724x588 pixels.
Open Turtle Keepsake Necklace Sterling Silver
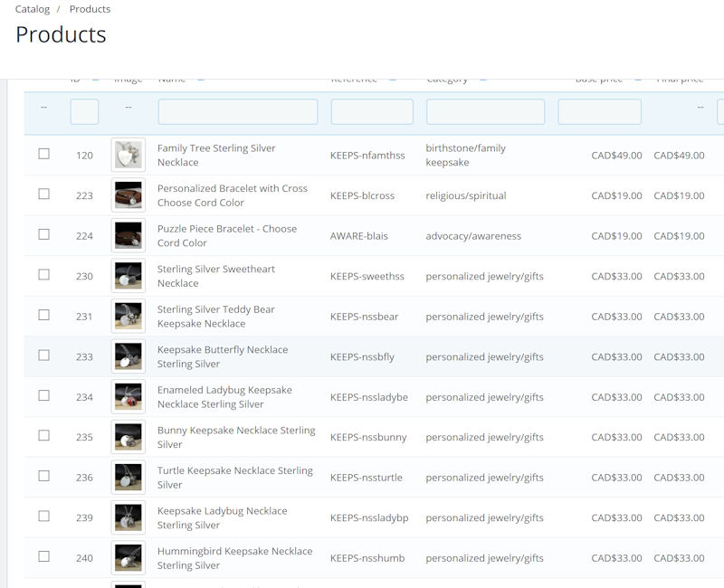coord(235,478)
